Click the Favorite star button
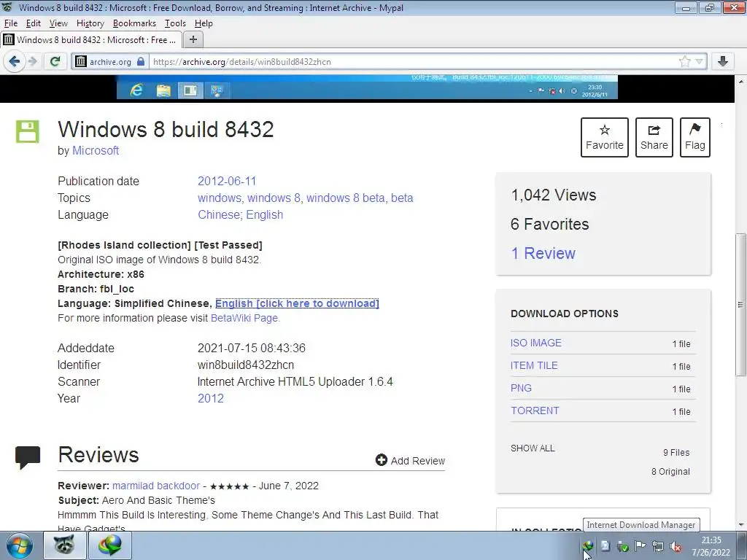The image size is (747, 560). [x=605, y=137]
